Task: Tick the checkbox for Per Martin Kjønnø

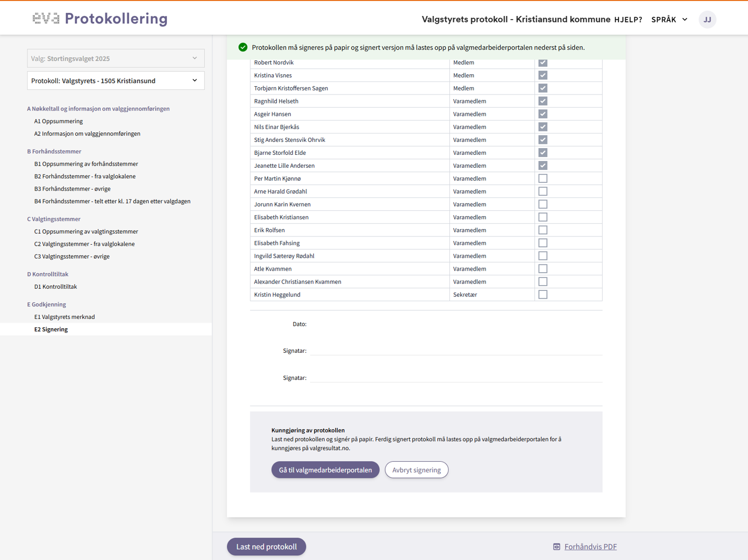Action: (x=543, y=179)
